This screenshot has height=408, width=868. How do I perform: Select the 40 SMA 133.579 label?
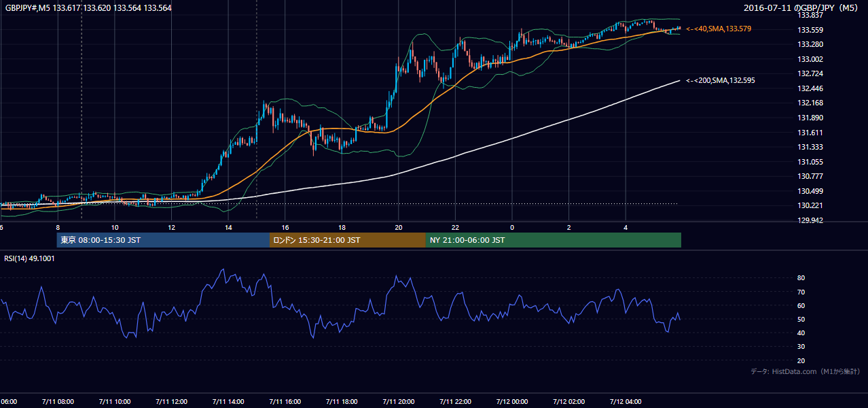(719, 29)
